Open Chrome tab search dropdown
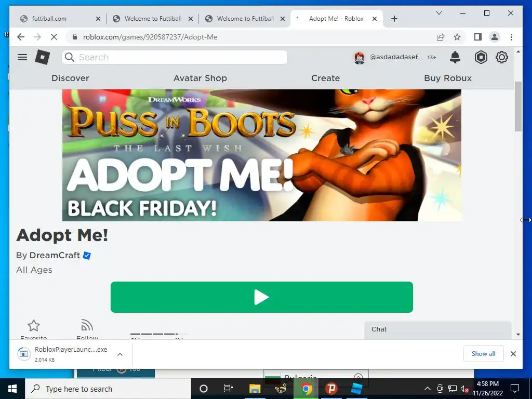532x399 pixels. (438, 13)
